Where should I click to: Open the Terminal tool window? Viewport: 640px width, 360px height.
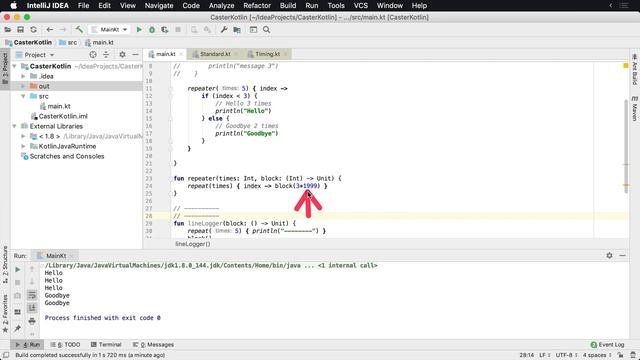pyautogui.click(x=106, y=345)
